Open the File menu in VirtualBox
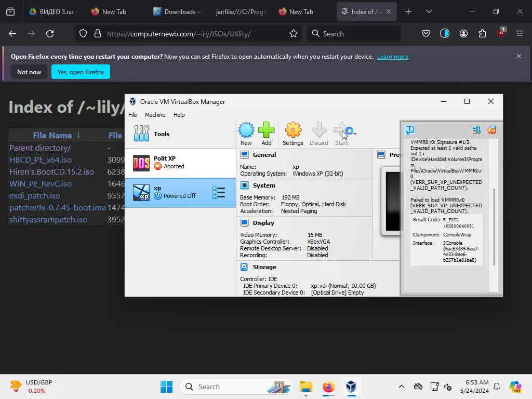 132,115
